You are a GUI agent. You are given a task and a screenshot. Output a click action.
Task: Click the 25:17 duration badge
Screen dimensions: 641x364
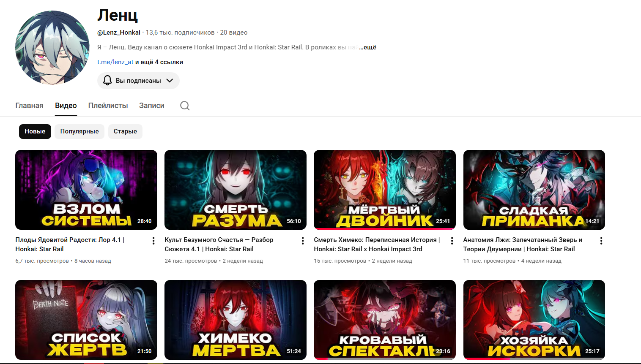[x=592, y=351]
